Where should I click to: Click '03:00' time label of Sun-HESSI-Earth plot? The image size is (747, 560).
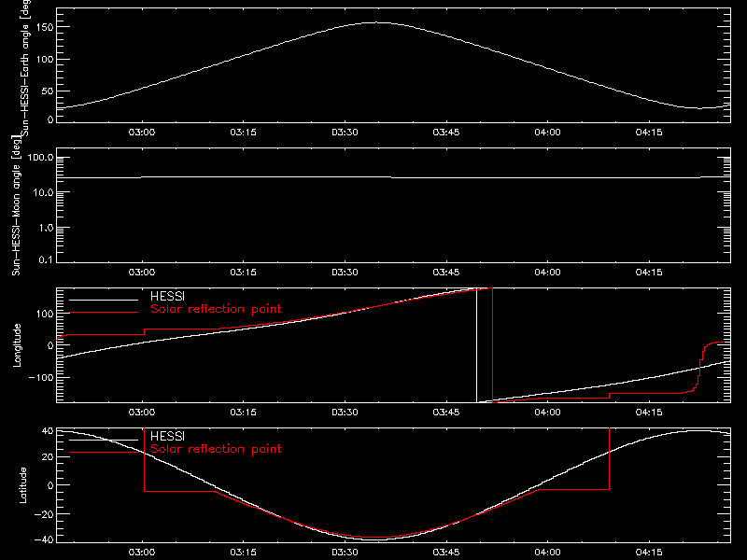[142, 133]
